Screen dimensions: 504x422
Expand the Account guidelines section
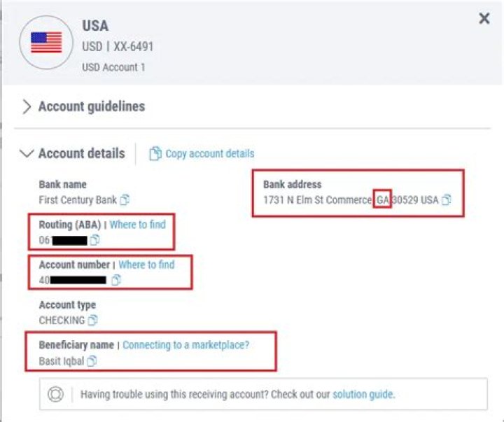28,106
